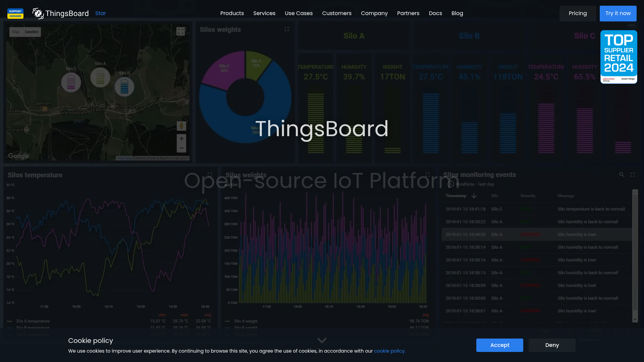
Task: Zoom out on the map with the minus control
Action: point(181,147)
